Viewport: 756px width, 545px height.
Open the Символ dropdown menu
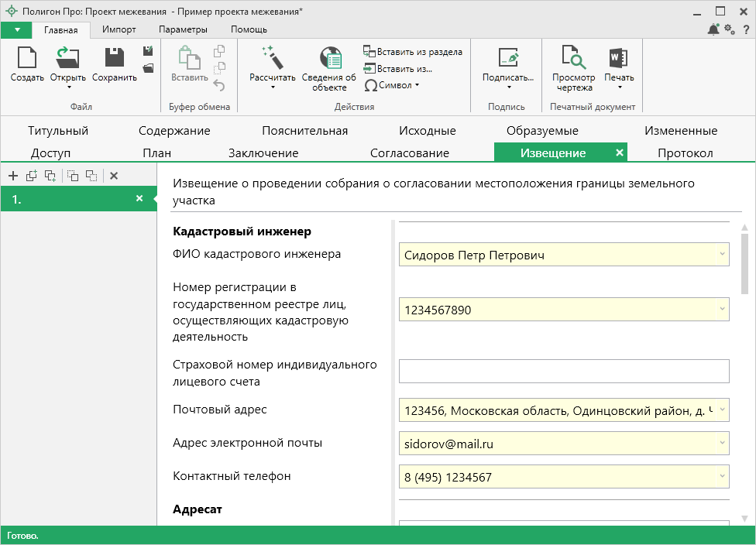coord(392,85)
